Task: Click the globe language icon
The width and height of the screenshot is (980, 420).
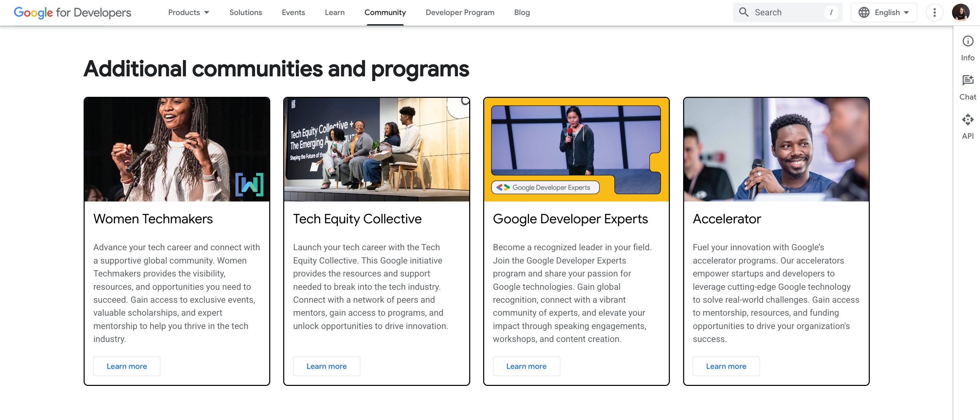Action: coord(864,13)
